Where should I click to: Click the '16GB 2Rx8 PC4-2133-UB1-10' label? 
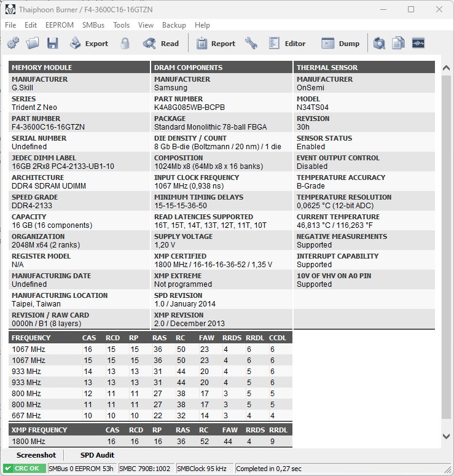[x=63, y=166]
